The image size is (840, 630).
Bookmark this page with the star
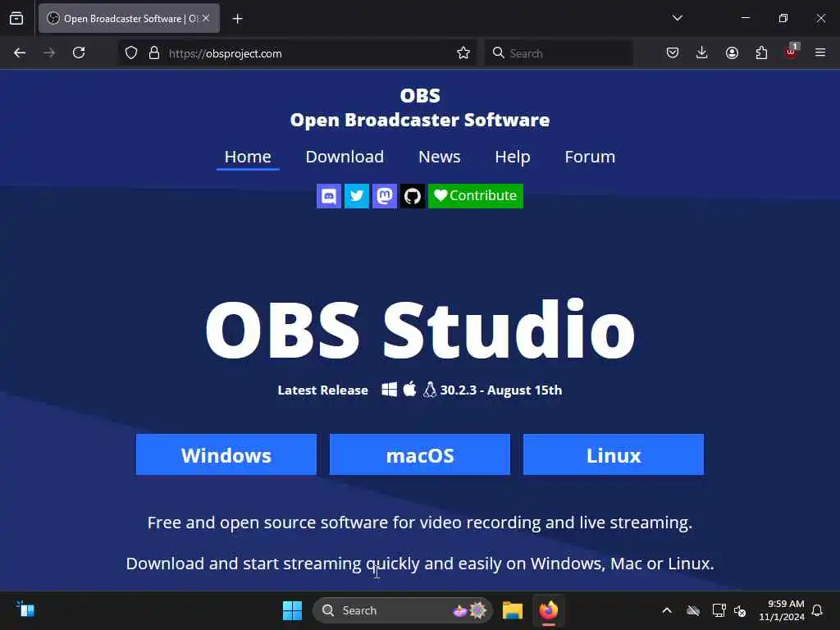tap(463, 53)
